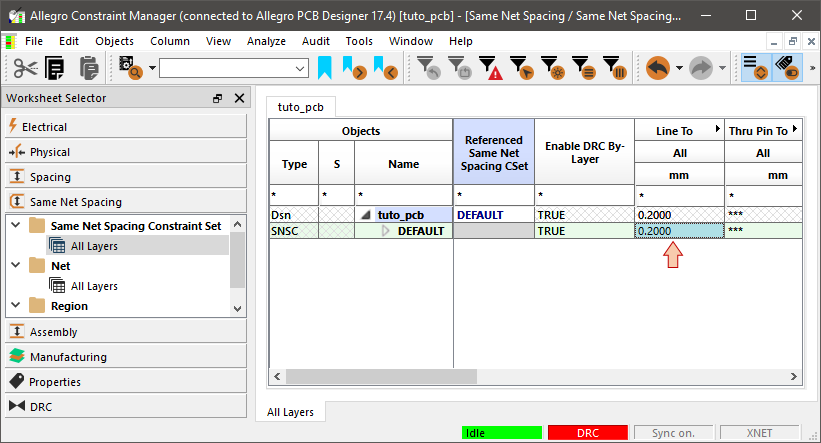
Task: Open the Analyze menu
Action: point(266,41)
